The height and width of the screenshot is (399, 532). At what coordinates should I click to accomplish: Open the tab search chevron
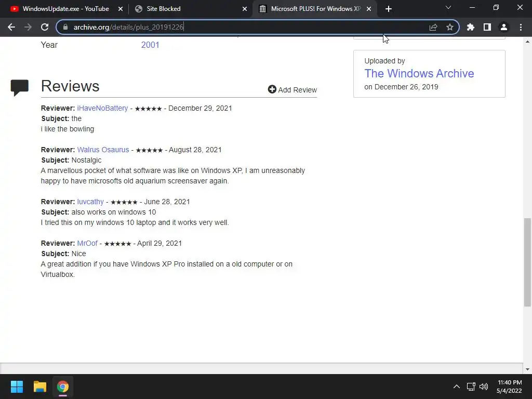448,7
